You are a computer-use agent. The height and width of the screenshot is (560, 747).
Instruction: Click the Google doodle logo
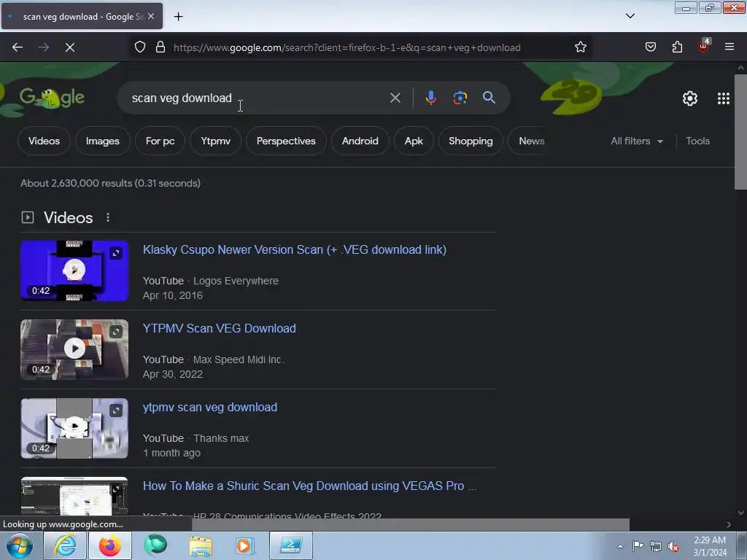(52, 98)
